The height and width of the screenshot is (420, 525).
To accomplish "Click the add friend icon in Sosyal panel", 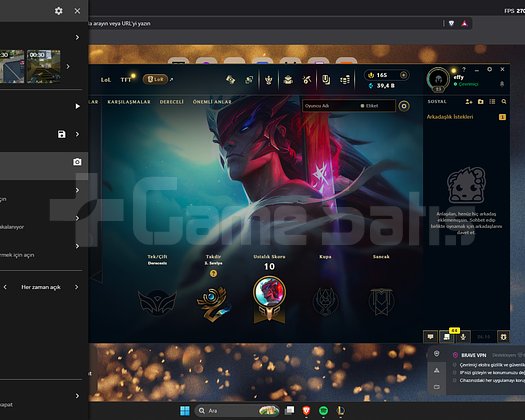I will point(469,101).
